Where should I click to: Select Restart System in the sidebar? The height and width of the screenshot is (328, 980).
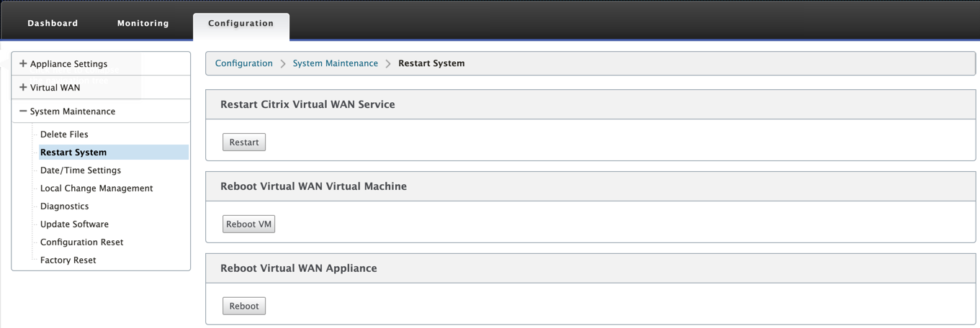(x=114, y=152)
